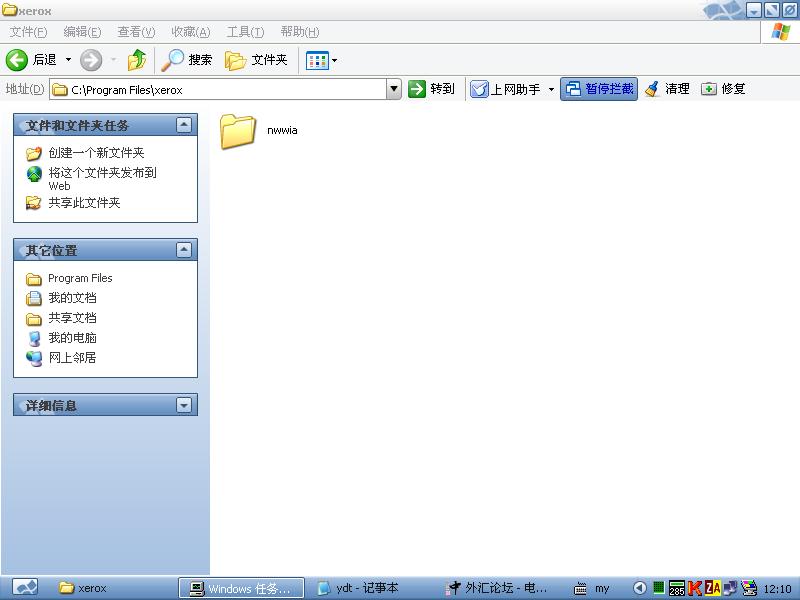The image size is (800, 600).
Task: Click the 修复 repair button
Action: (x=723, y=89)
